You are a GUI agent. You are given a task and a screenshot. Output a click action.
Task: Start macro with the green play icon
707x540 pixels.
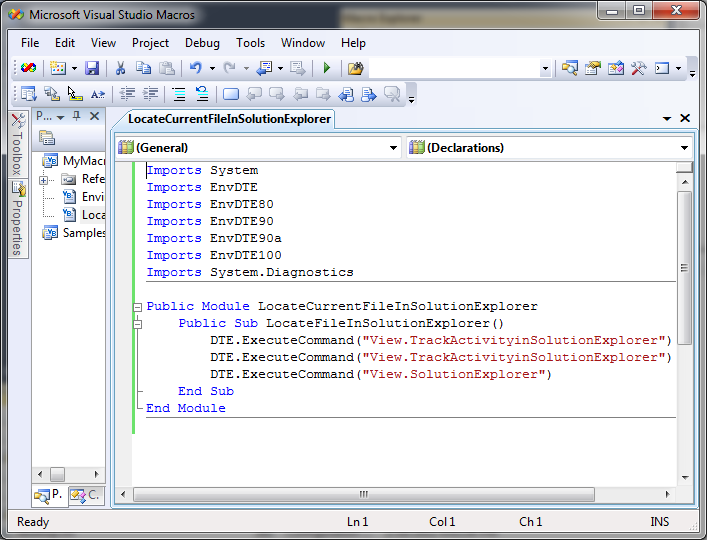tap(327, 69)
